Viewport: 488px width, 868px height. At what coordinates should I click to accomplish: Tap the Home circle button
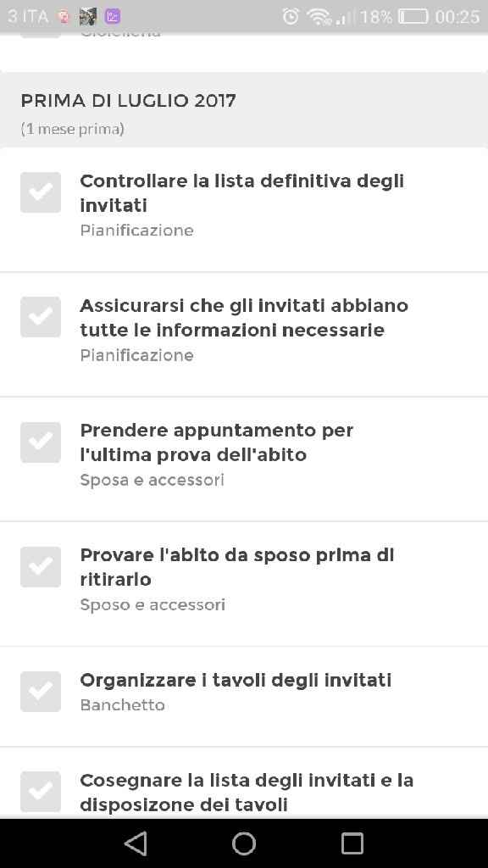[243, 843]
